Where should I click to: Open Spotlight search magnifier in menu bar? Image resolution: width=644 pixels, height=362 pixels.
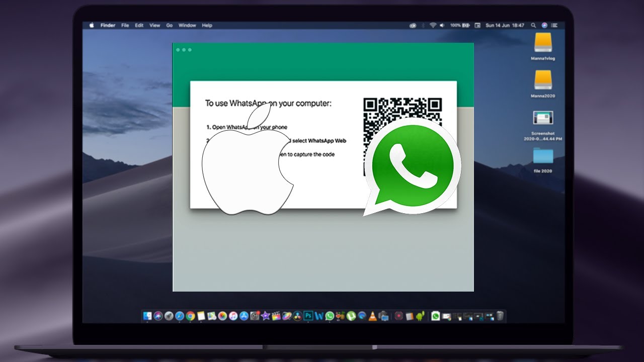pos(533,25)
